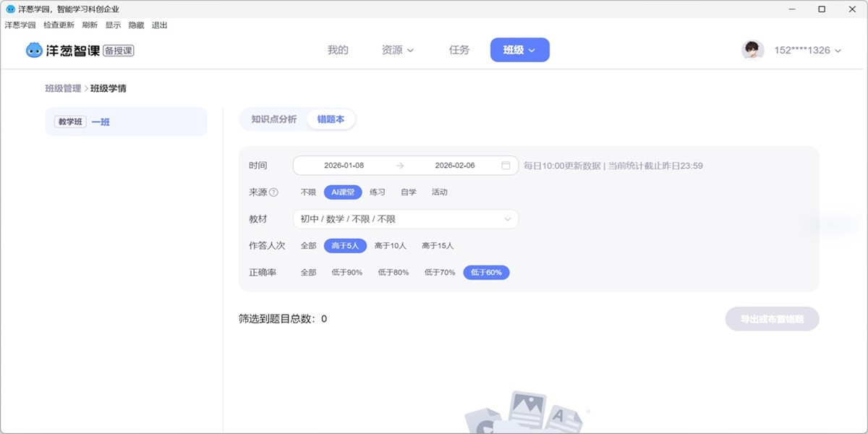Open the 教材 textbook selector
868x434 pixels.
coord(405,218)
